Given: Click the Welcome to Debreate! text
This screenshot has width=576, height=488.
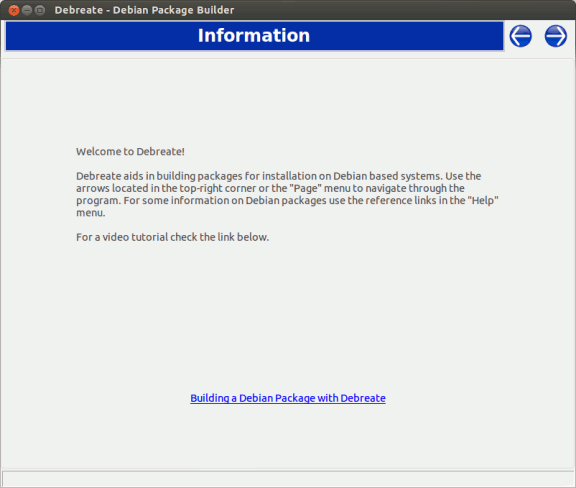Looking at the screenshot, I should 130,151.
